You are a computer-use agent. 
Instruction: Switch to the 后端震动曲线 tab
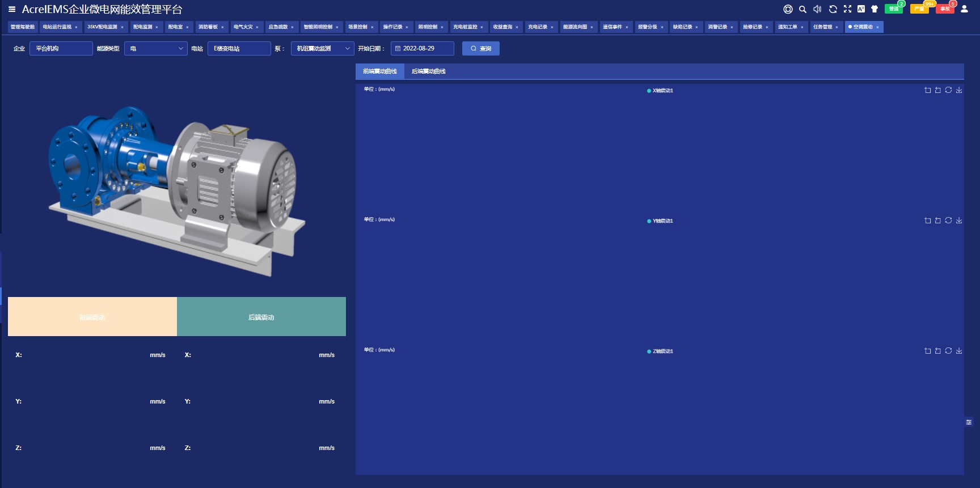point(429,71)
